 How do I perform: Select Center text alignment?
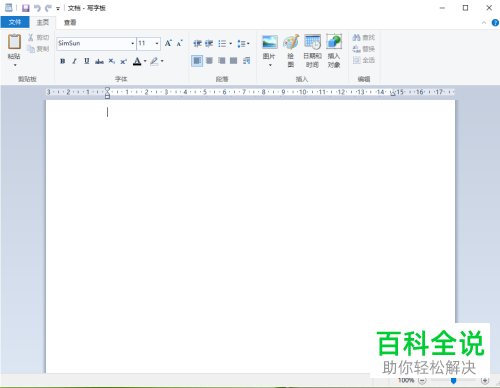pos(209,61)
